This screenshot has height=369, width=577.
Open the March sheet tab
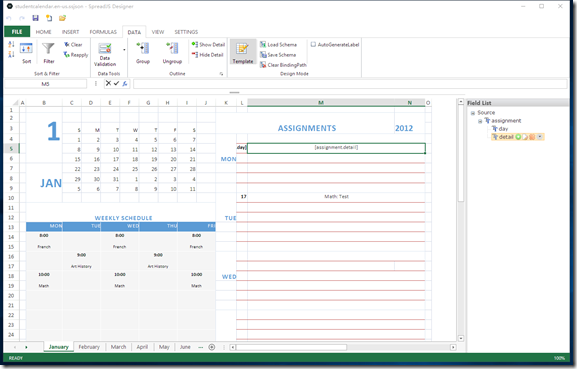(x=118, y=347)
